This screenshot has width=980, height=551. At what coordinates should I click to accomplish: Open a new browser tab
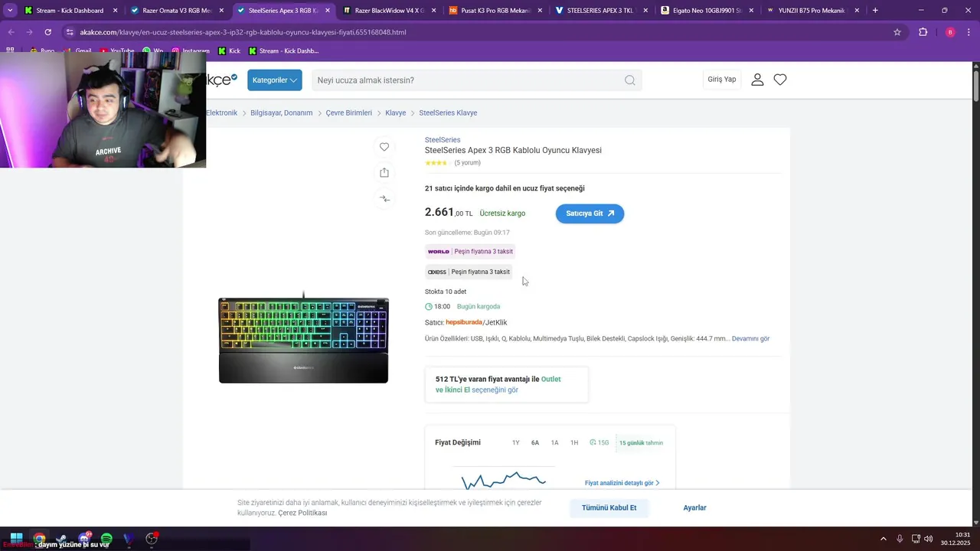875,11
